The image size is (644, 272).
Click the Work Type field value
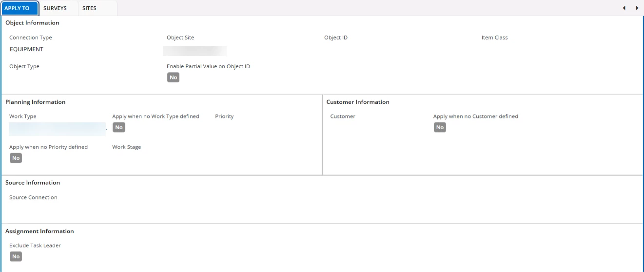pyautogui.click(x=57, y=129)
